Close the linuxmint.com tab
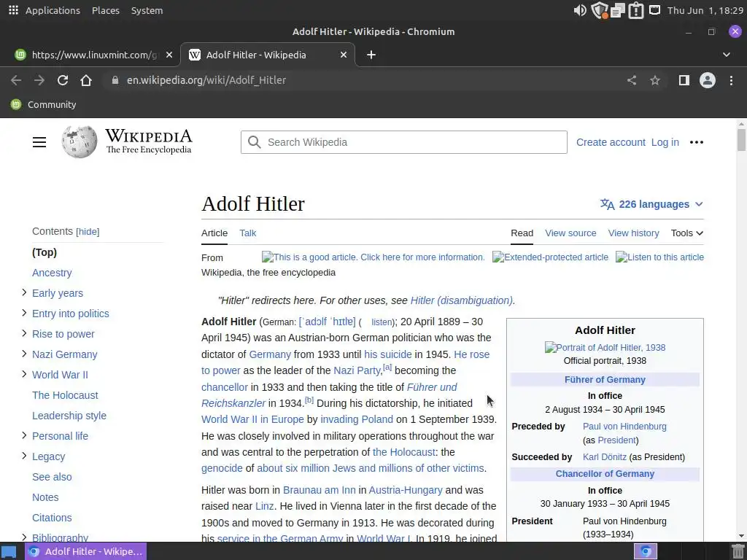 pyautogui.click(x=169, y=55)
